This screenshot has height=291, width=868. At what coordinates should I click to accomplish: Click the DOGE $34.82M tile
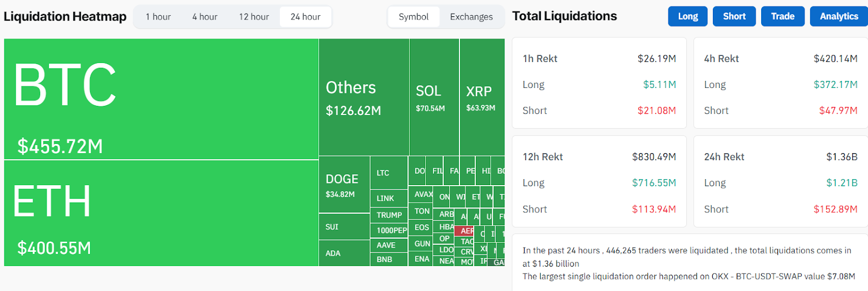click(x=344, y=185)
